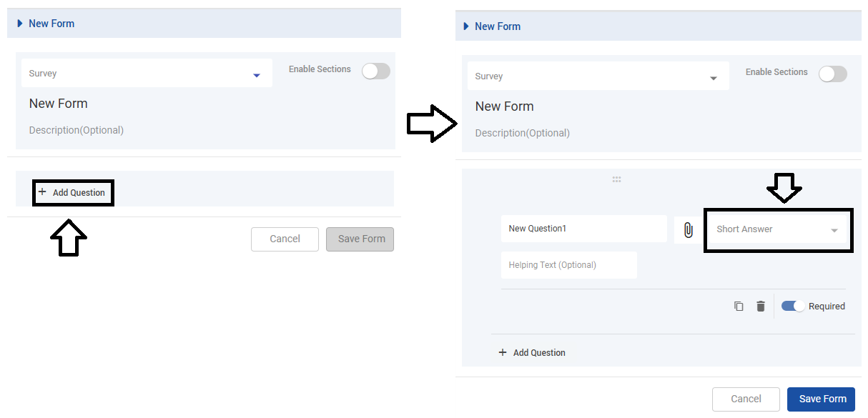Screen dimensions: 868x418
Task: Click the New Question1 text field
Action: click(x=583, y=229)
